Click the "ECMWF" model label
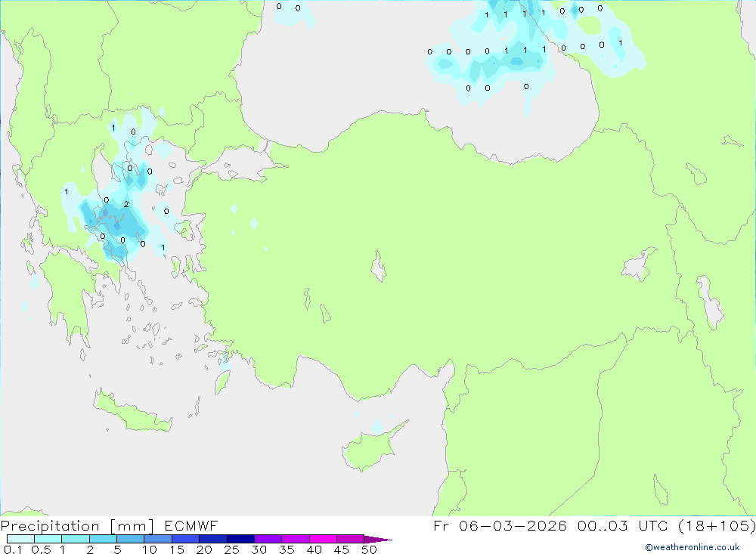 (191, 525)
